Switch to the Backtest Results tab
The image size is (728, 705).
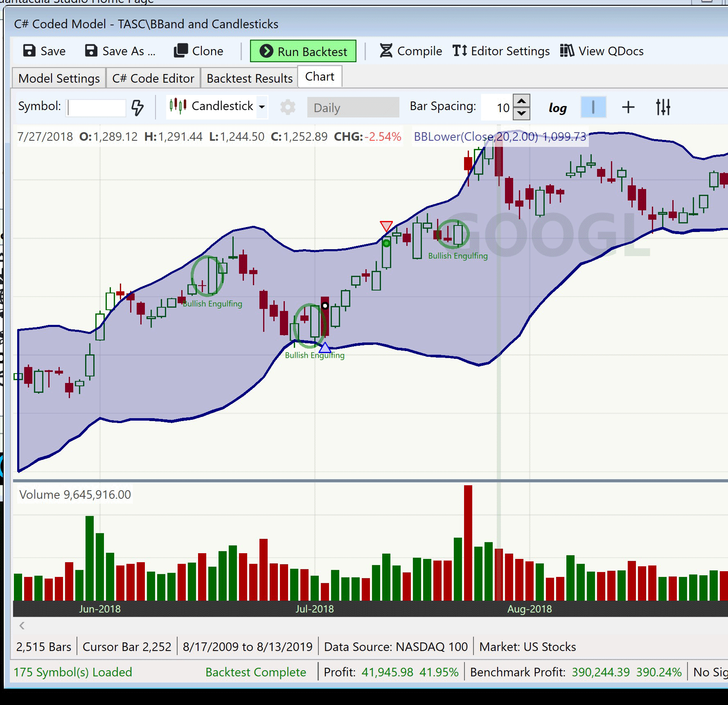(249, 79)
